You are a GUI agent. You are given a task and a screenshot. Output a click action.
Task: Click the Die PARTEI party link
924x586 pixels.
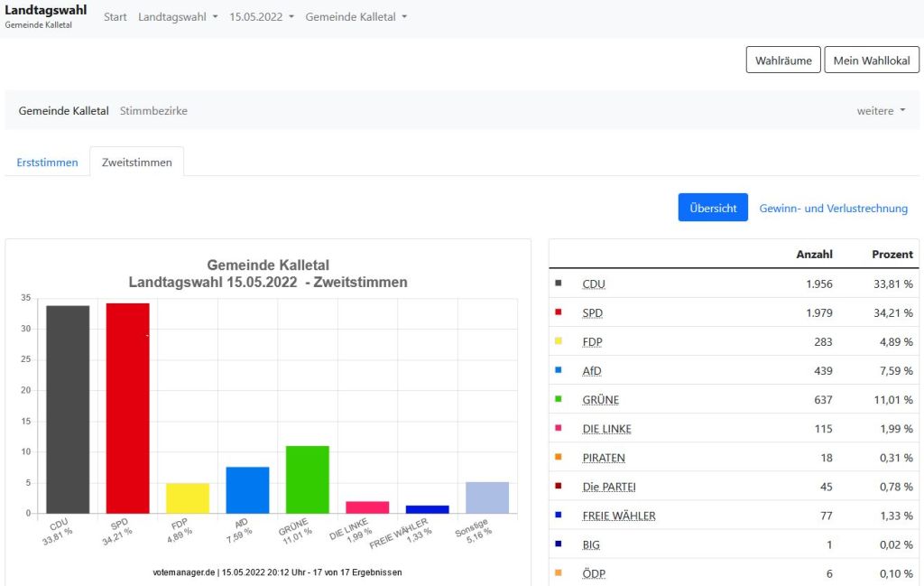(609, 487)
